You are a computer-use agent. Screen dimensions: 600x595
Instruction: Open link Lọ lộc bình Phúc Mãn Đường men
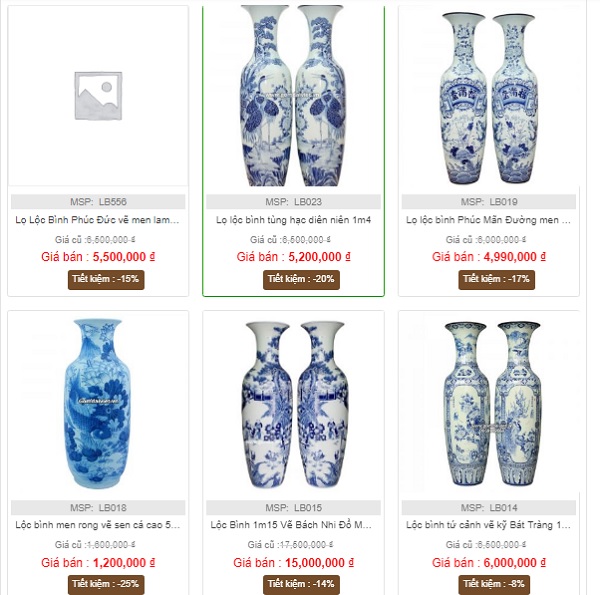pyautogui.click(x=488, y=220)
